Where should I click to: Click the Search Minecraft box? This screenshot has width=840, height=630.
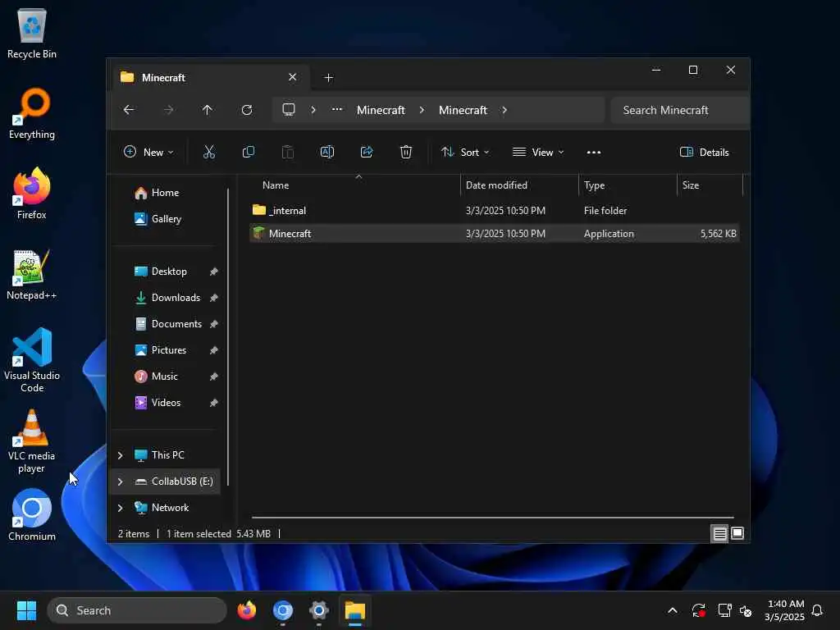click(679, 110)
